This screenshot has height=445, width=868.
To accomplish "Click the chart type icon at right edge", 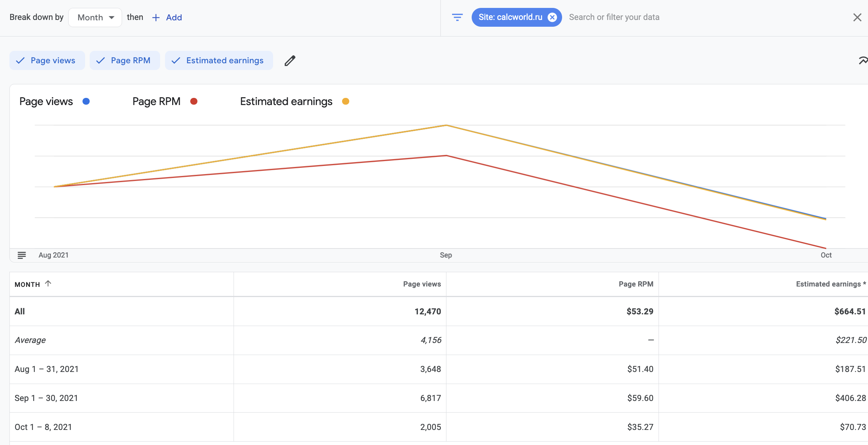I will click(x=863, y=61).
